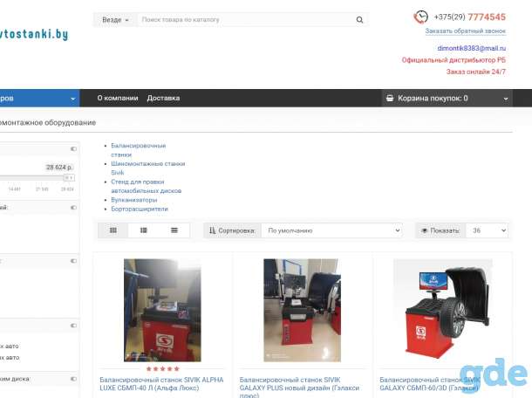This screenshot has width=532, height=398.
Task: Open the Везде search scope dropdown
Action: [115, 20]
